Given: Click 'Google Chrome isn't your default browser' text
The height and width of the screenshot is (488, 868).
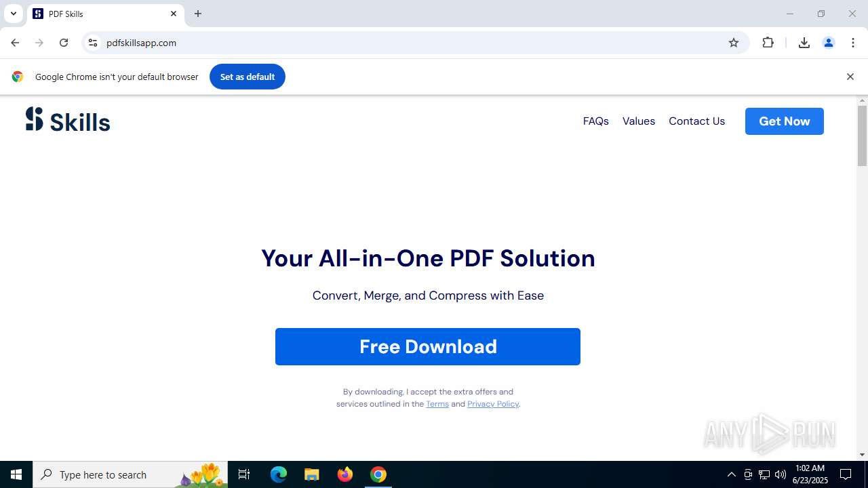Looking at the screenshot, I should [x=117, y=77].
